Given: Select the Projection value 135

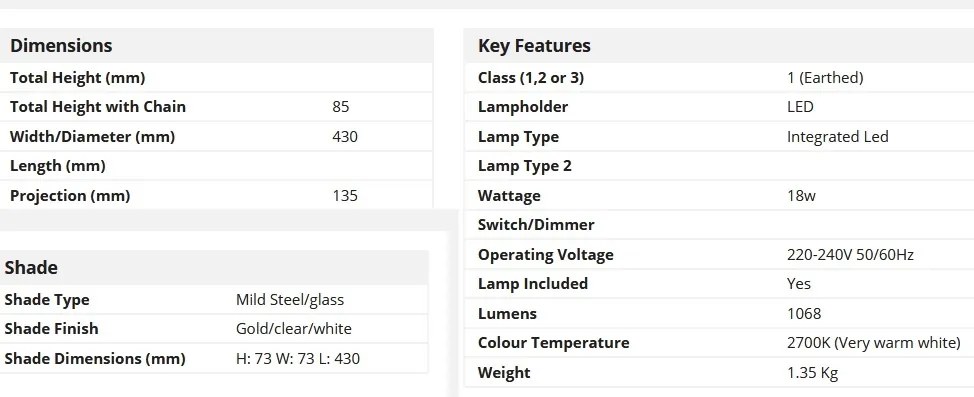Looking at the screenshot, I should 345,196.
